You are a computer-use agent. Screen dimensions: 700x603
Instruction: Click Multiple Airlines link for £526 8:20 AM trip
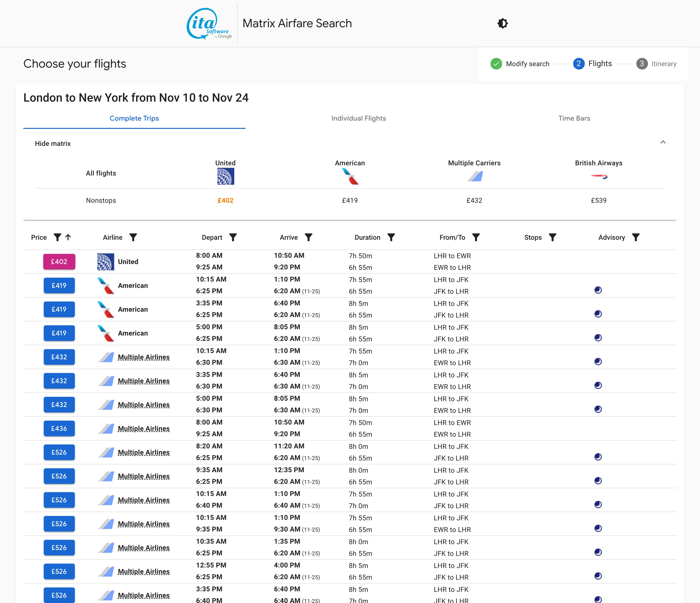coord(144,452)
